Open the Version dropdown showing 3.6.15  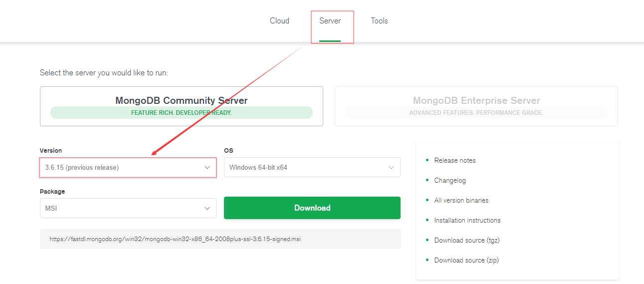tap(128, 168)
